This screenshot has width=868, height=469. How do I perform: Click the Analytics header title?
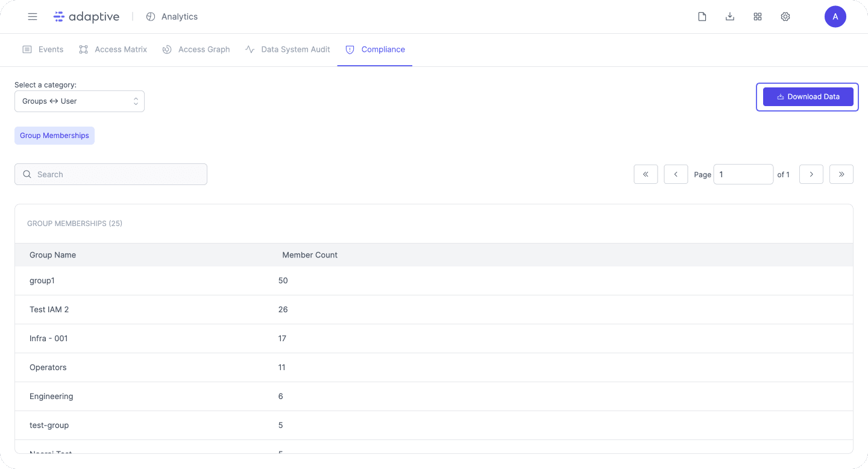click(180, 17)
